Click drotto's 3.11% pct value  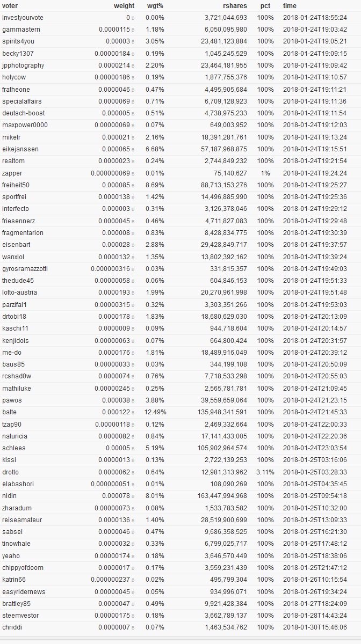[x=265, y=472]
